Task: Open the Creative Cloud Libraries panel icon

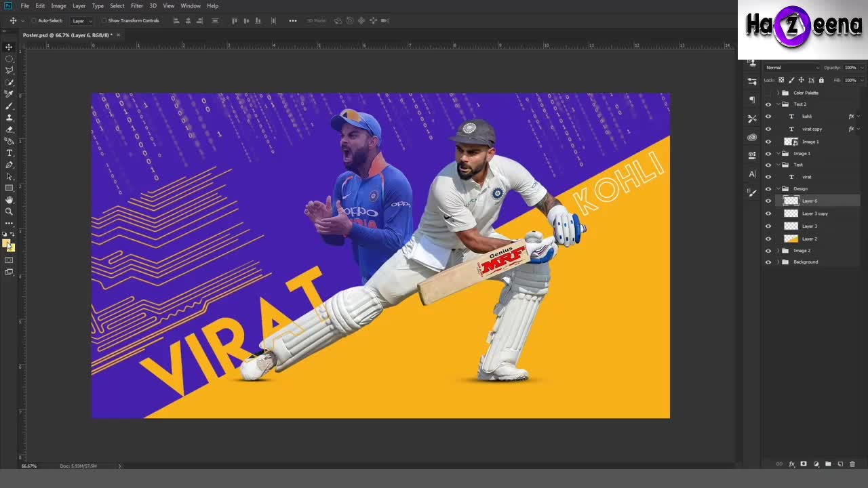Action: pyautogui.click(x=752, y=137)
